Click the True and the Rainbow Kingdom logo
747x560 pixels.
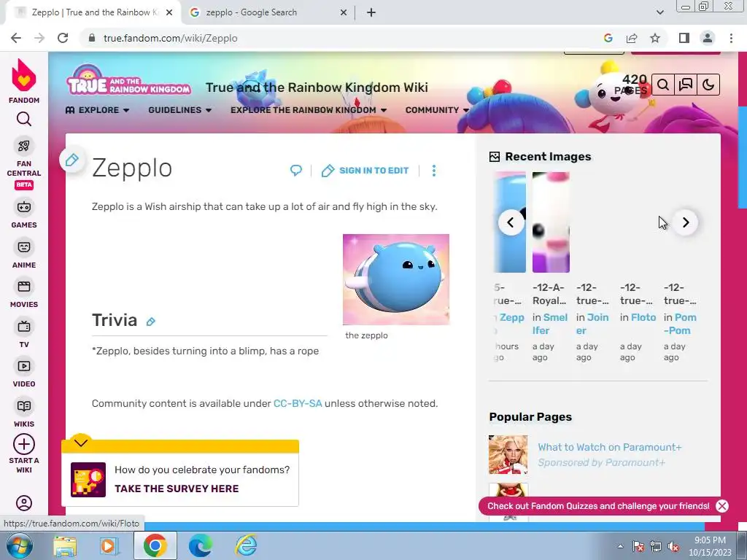(128, 79)
